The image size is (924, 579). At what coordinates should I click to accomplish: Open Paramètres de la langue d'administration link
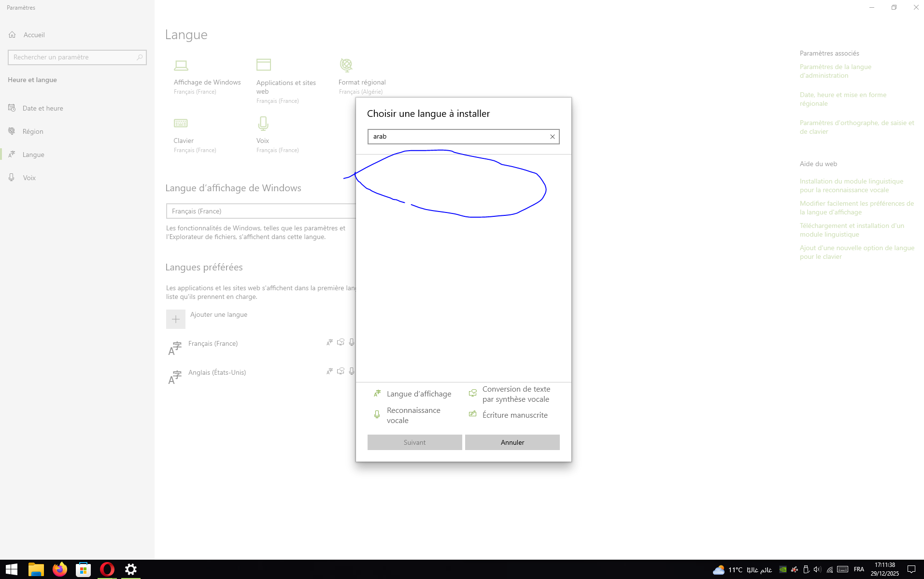pos(835,71)
